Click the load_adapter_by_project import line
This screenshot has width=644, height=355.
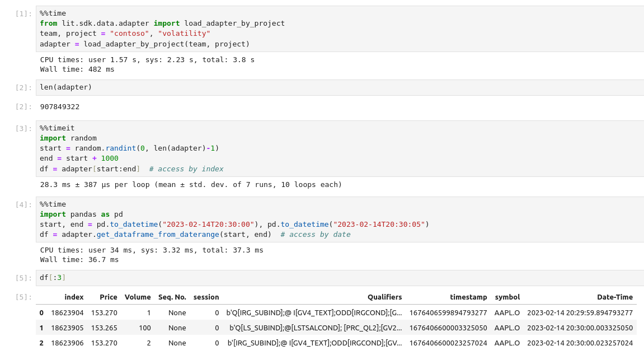(x=162, y=24)
